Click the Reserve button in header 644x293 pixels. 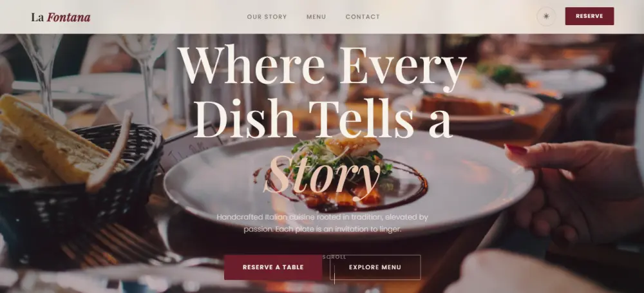pyautogui.click(x=589, y=16)
